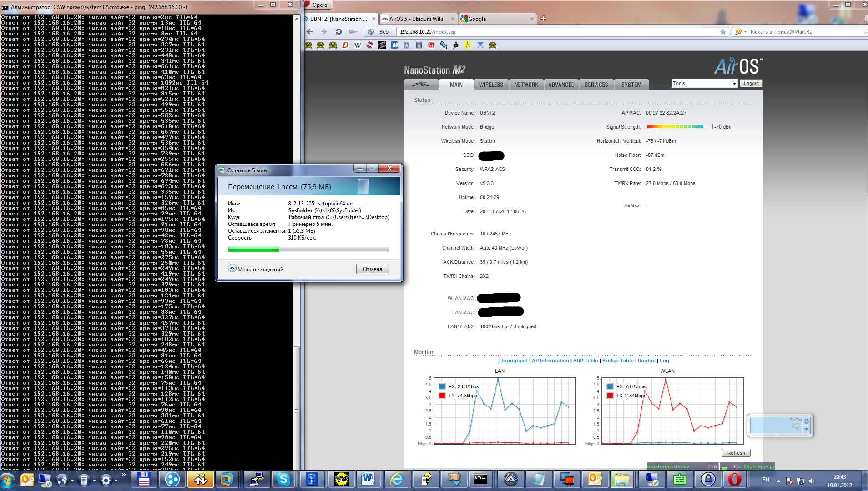This screenshot has height=491, width=868.
Task: Open the blue M bookmark icon
Action: [x=394, y=45]
